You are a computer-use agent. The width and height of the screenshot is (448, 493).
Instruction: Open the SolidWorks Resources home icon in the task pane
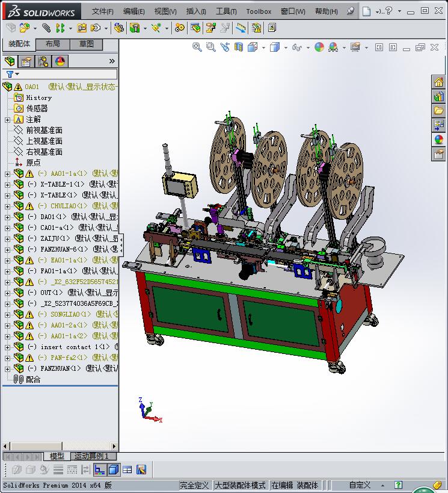pos(438,82)
